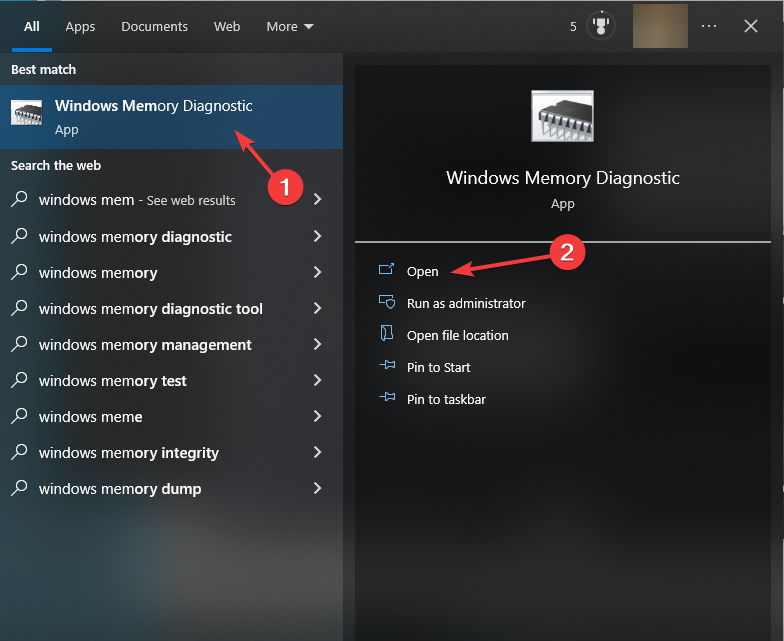The image size is (784, 641).
Task: Click the rewards trophy badge icon
Action: [600, 25]
